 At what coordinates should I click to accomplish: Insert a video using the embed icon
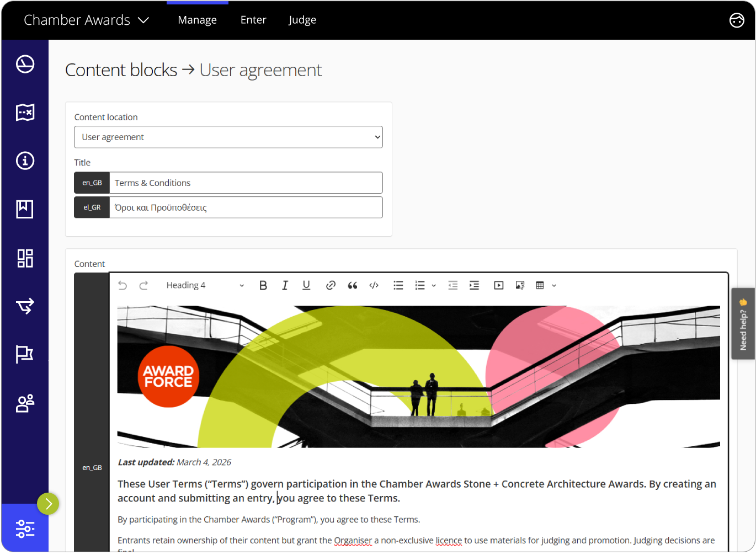pos(498,285)
